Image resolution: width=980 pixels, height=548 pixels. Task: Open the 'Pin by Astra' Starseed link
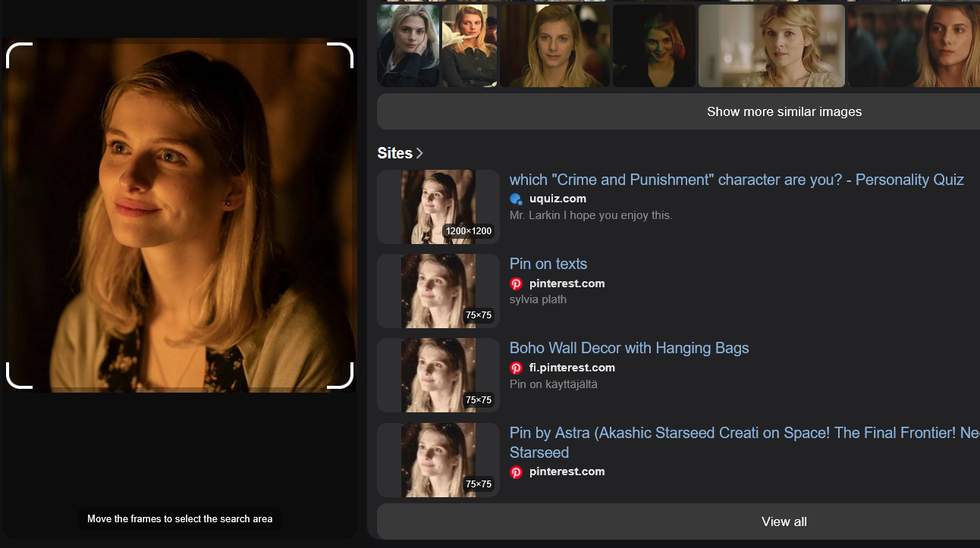pyautogui.click(x=744, y=442)
